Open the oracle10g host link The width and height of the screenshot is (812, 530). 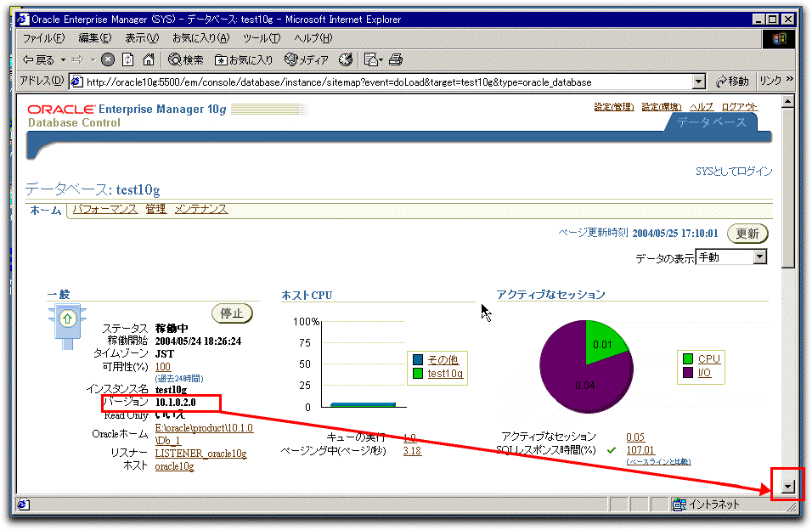pos(174,466)
